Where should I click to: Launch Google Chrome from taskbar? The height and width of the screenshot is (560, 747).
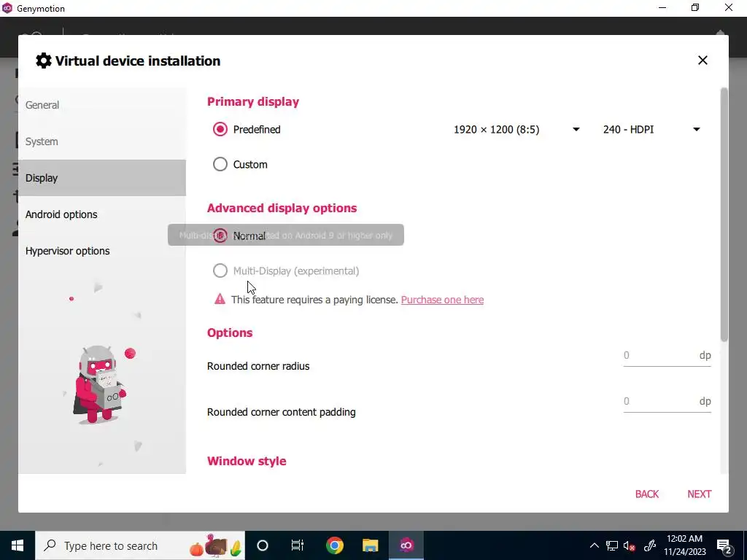(x=334, y=545)
